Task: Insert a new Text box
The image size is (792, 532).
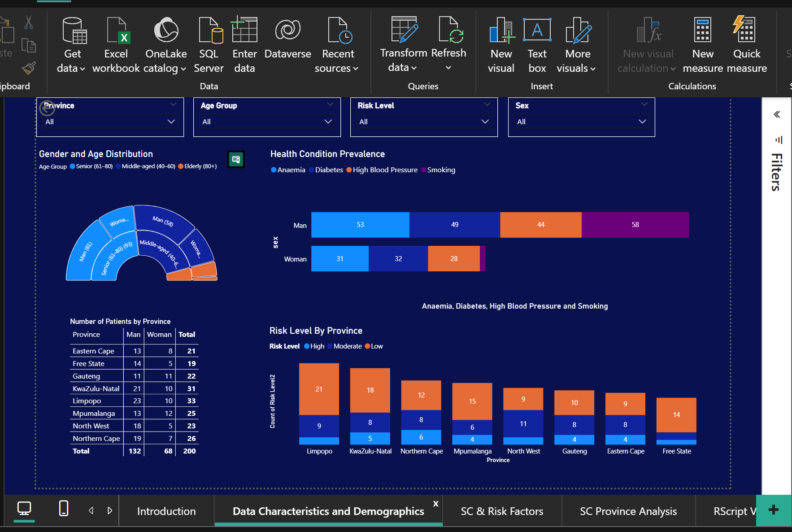Action: [x=537, y=45]
